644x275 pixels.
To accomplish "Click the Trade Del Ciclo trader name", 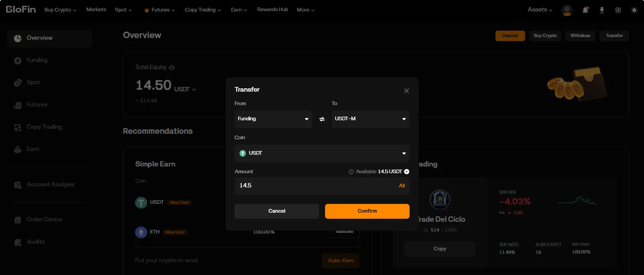I will pyautogui.click(x=441, y=219).
